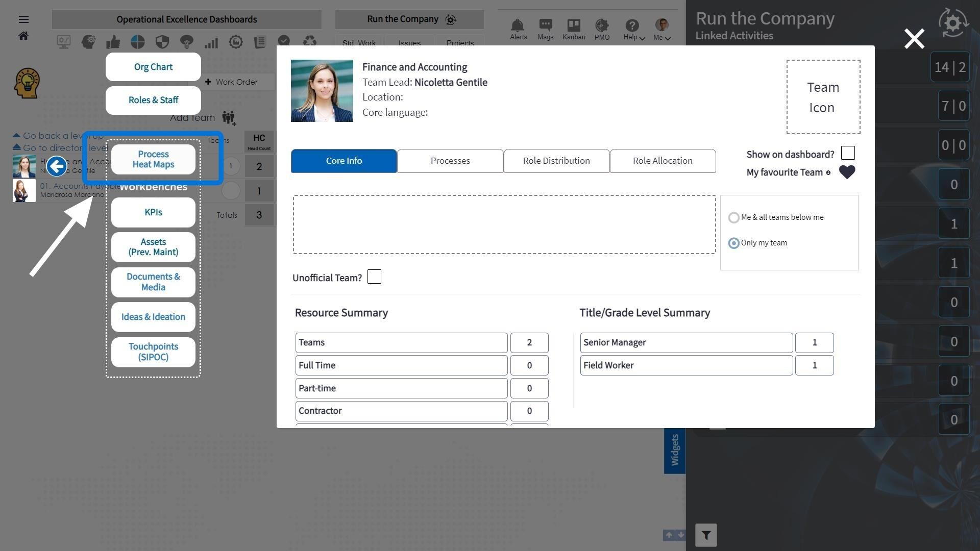980x551 pixels.
Task: Select Me & all teams below me
Action: pyautogui.click(x=733, y=218)
